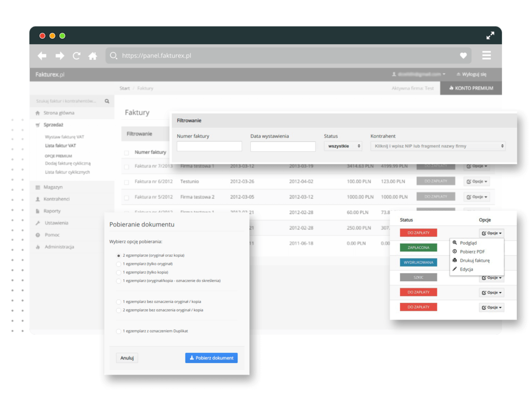
Task: Select '1 egzemplarz (tylko oryginał)' radio option
Action: 119,264
